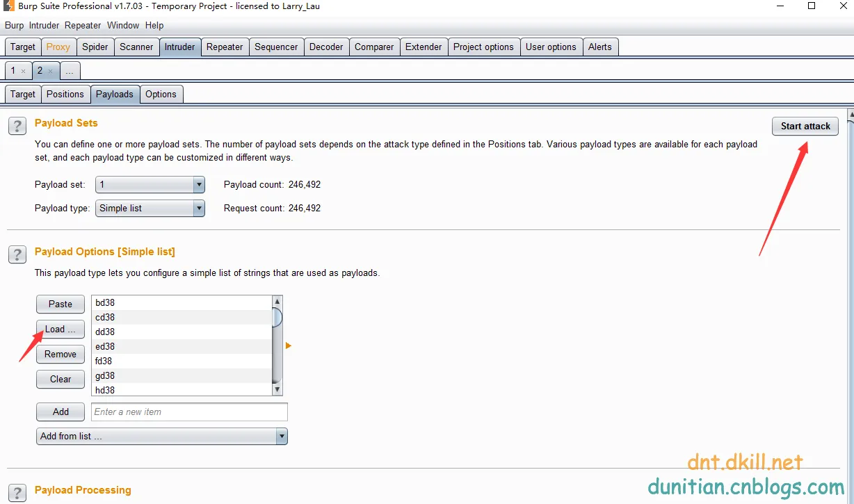Open the Repeater menu

(83, 26)
